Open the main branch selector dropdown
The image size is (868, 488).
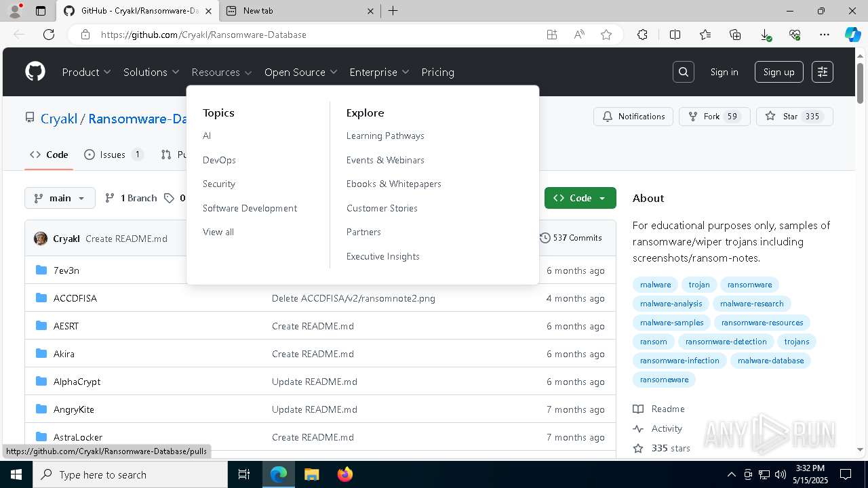click(60, 198)
